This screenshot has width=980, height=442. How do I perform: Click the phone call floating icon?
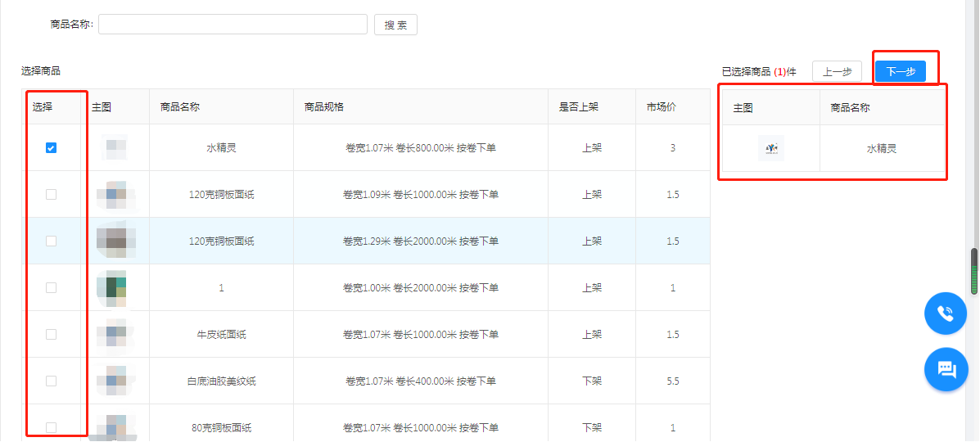click(946, 313)
